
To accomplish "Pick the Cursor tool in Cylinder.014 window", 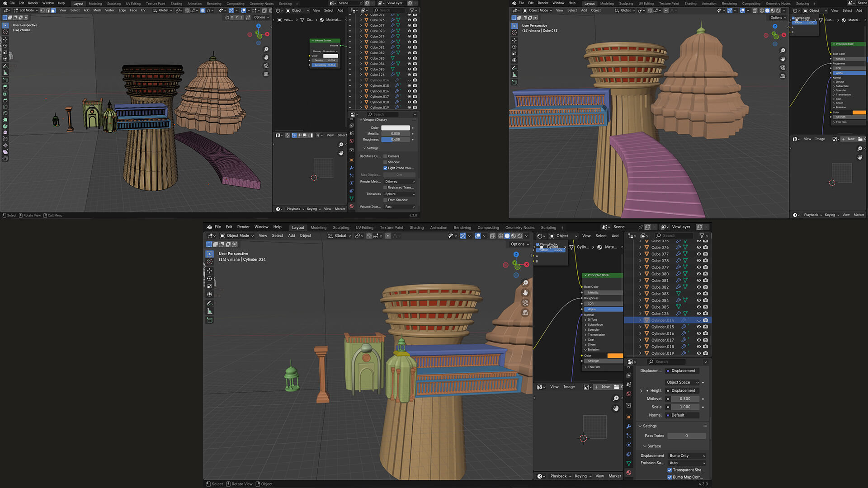I will (x=209, y=262).
